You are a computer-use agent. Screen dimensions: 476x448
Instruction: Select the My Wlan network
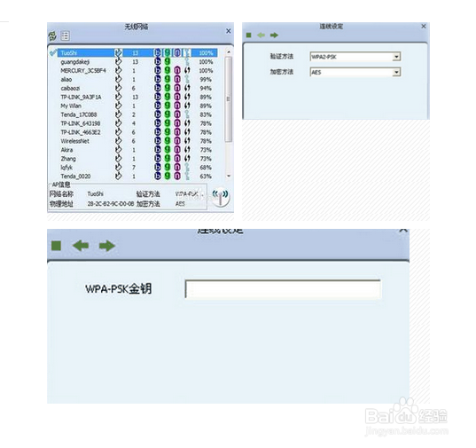(71, 106)
